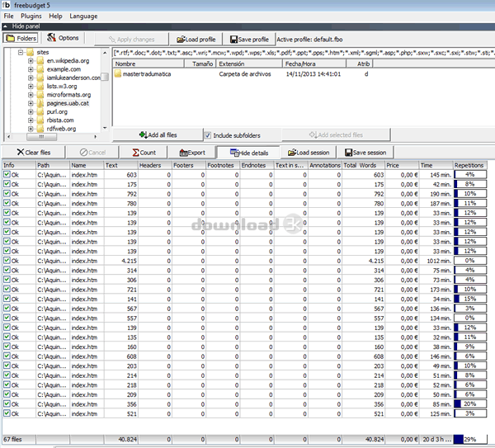Open the Plugins menu
This screenshot has height=448, width=495.
[x=31, y=17]
